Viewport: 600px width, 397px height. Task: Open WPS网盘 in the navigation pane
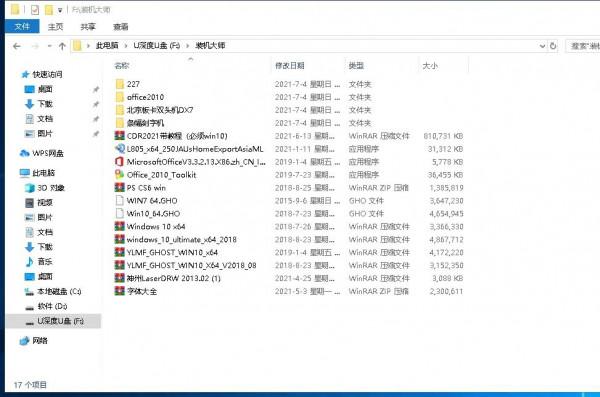pos(48,153)
